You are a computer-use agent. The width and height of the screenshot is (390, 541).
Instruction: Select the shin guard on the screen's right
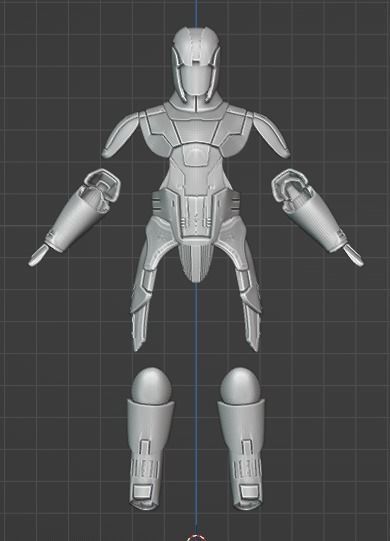pyautogui.click(x=243, y=455)
